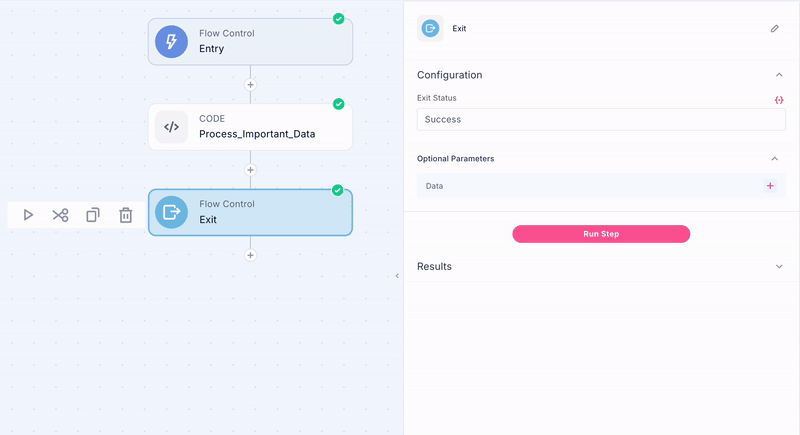Collapse the Configuration section
800x435 pixels.
pyautogui.click(x=779, y=75)
